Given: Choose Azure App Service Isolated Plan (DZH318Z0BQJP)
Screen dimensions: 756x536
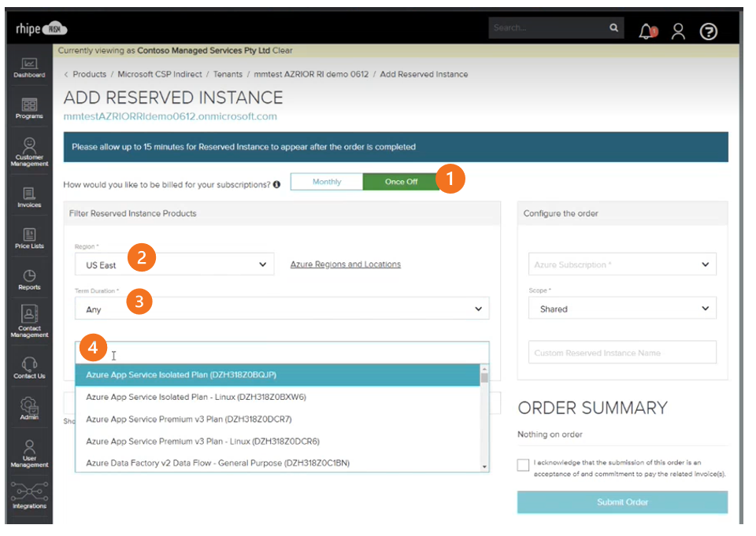Looking at the screenshot, I should coord(277,375).
